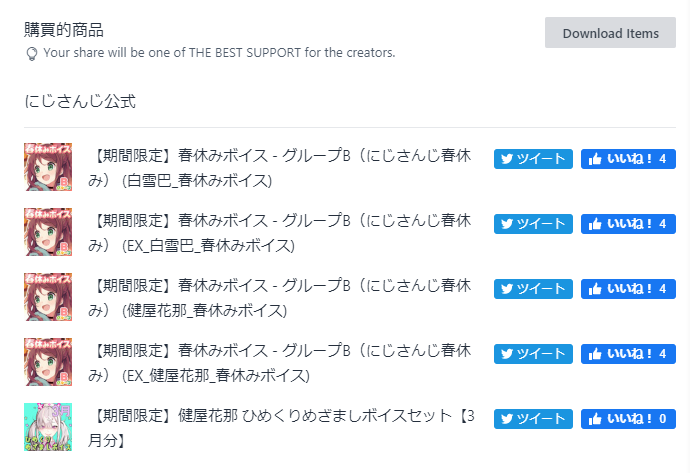Screen dimensions: 690x473
Task: Open the EX_健屋花那_春休みボイス title link
Action: tap(280, 363)
